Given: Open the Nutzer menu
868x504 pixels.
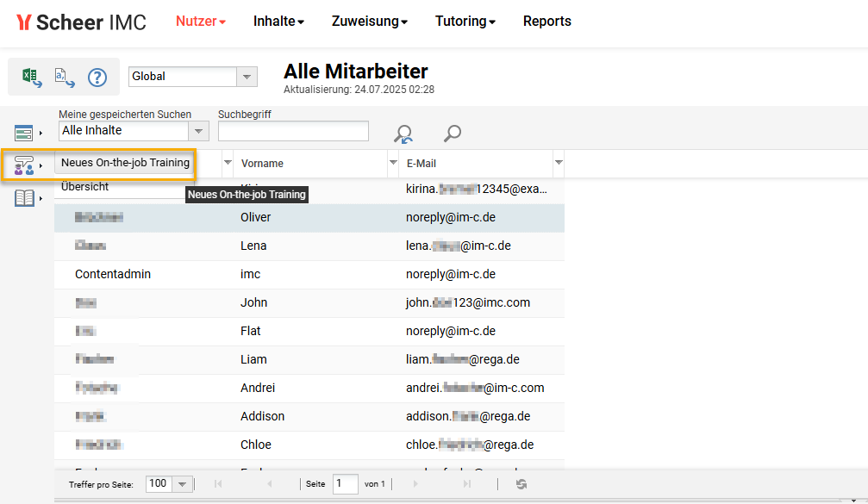Looking at the screenshot, I should pyautogui.click(x=200, y=21).
